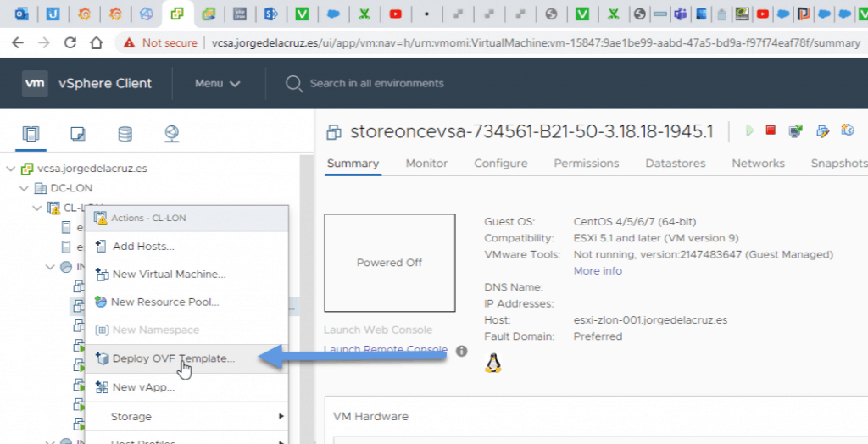Switch to the YouTube browser tab

[395, 14]
